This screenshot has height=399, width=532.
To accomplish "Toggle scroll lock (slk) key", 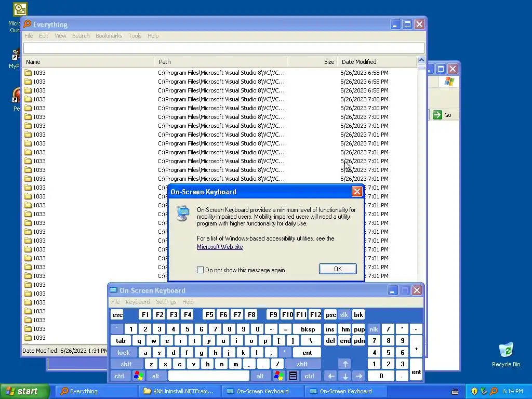I will coord(344,315).
